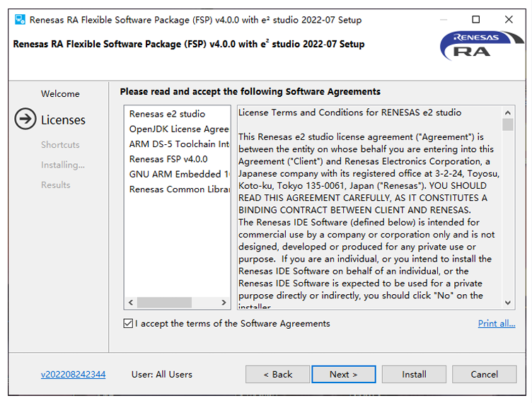Click the Renesas RA logo
Viewport: 532px width, 403px height.
tap(481, 46)
